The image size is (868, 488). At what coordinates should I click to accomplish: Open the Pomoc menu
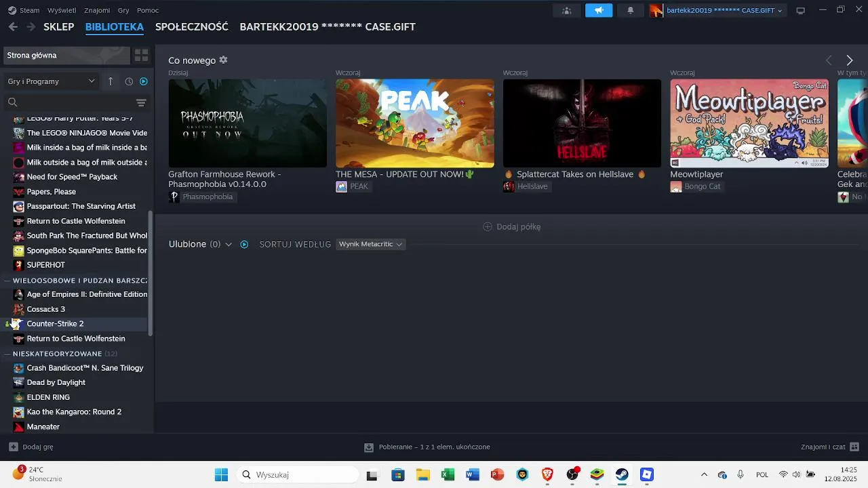pyautogui.click(x=148, y=10)
